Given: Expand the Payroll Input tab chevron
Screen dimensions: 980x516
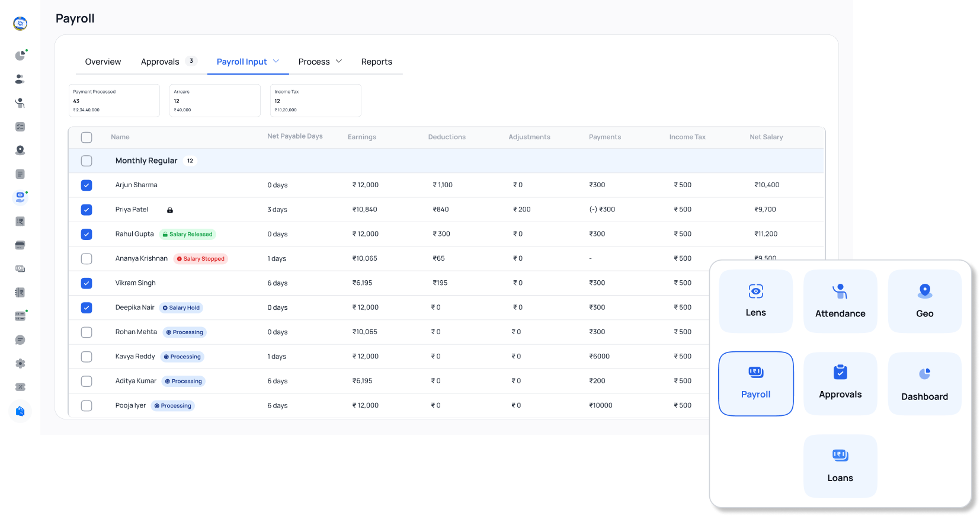Looking at the screenshot, I should click(x=276, y=61).
